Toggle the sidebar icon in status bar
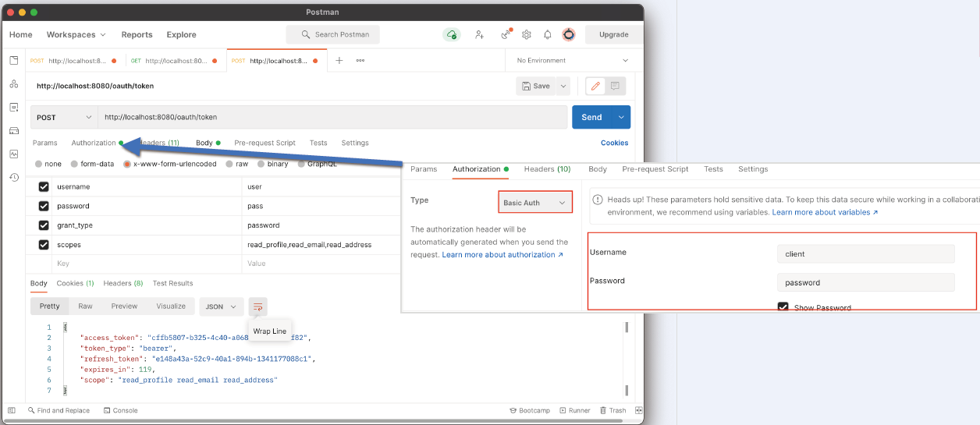Screen dimensions: 980x425 [12, 410]
